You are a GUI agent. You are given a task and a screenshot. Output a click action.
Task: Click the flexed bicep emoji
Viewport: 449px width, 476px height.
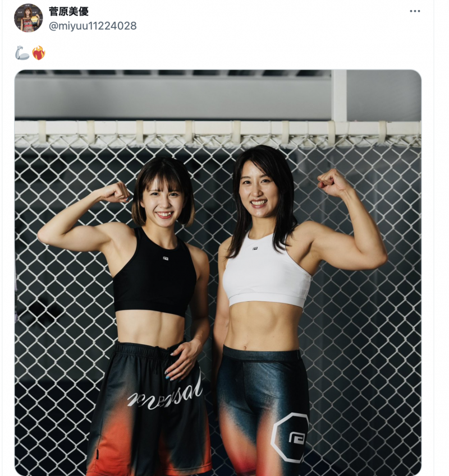tap(22, 53)
